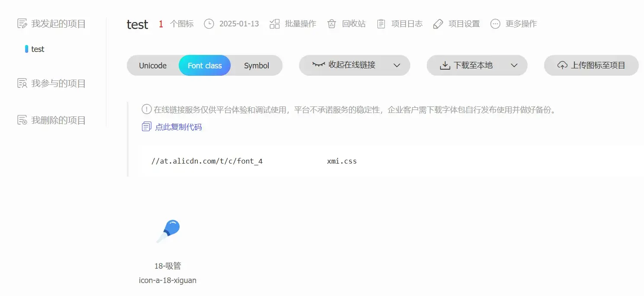Click the clock icon beside the date
This screenshot has height=296, width=644.
[209, 24]
